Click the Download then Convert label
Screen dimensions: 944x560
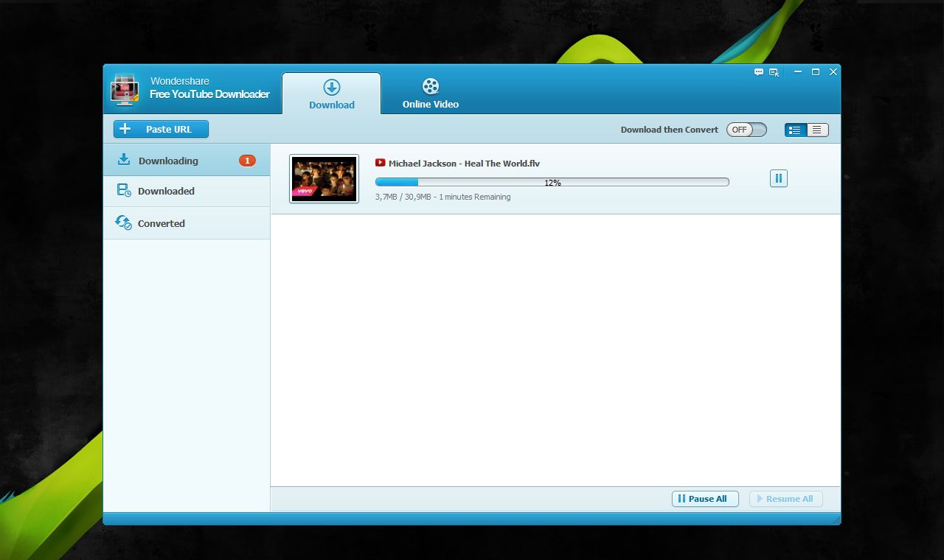click(x=669, y=130)
